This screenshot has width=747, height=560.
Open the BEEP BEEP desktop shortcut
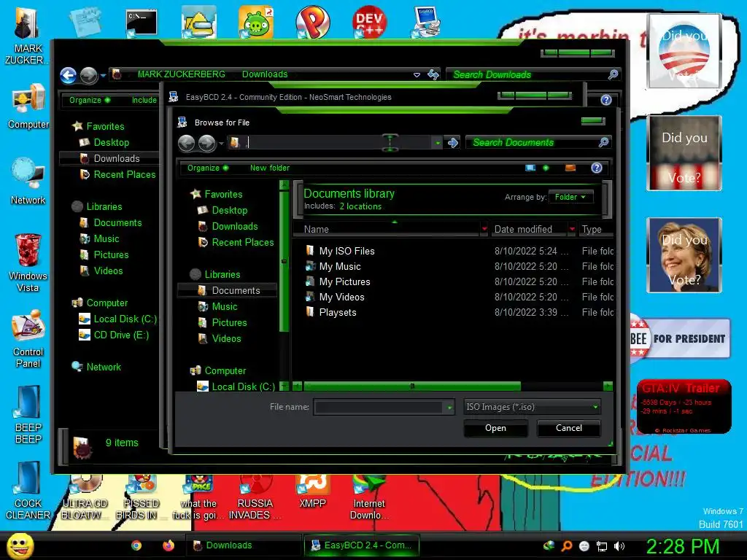click(x=28, y=415)
